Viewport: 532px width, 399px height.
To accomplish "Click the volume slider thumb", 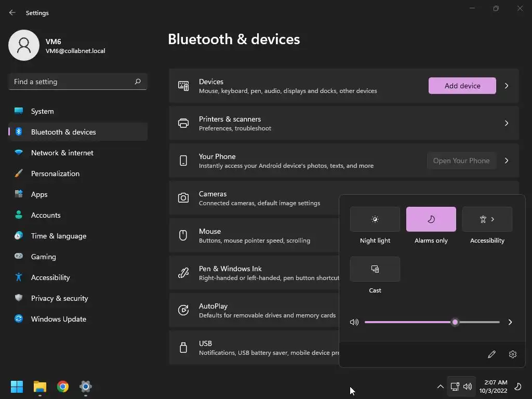I will (x=455, y=322).
